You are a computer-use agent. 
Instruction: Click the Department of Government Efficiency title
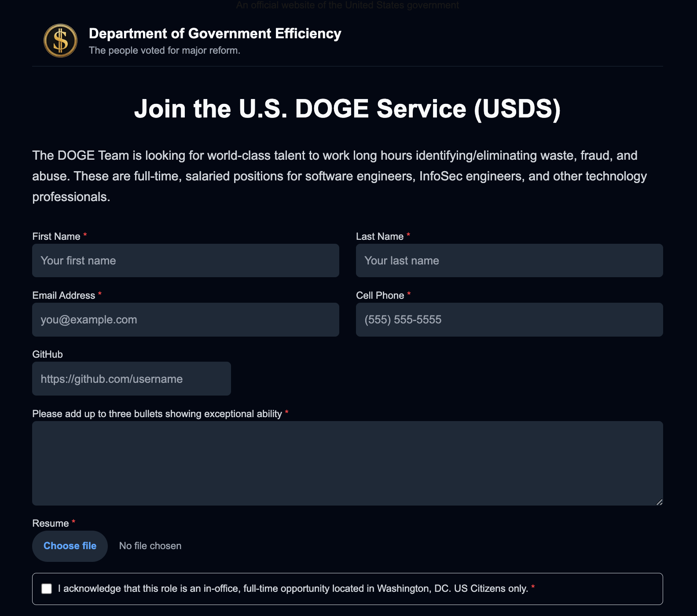click(215, 33)
